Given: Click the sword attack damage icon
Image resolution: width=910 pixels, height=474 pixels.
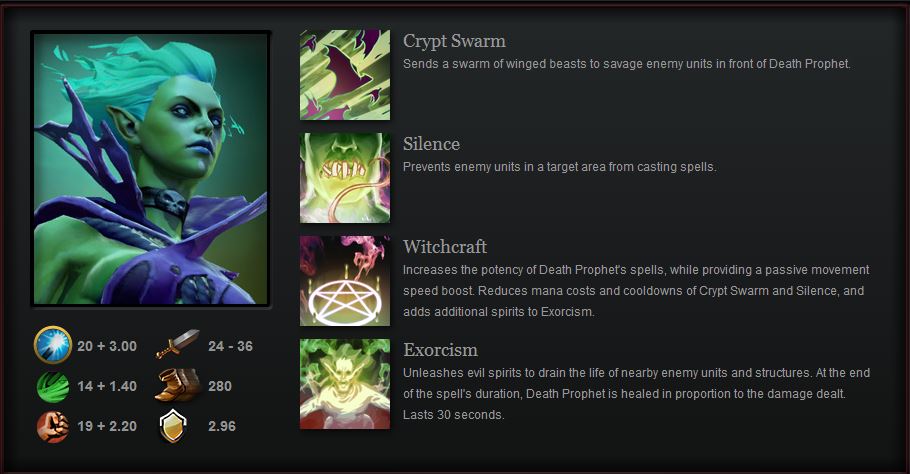Looking at the screenshot, I should tap(177, 345).
